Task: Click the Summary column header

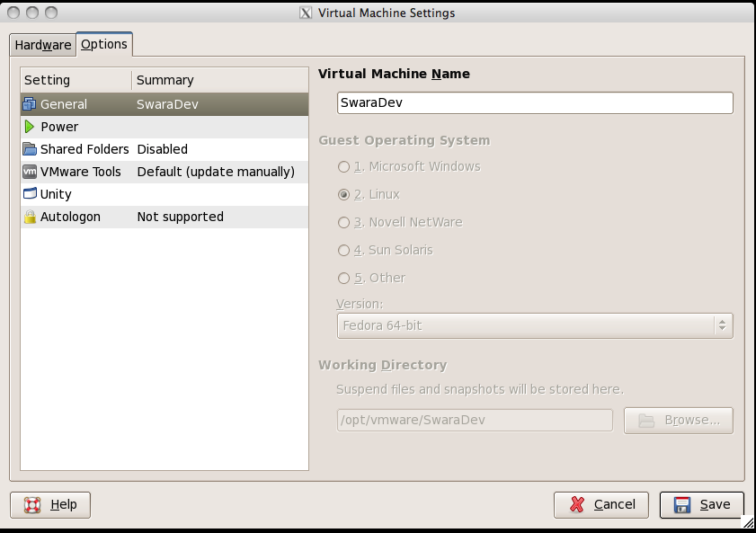Action: coord(220,80)
